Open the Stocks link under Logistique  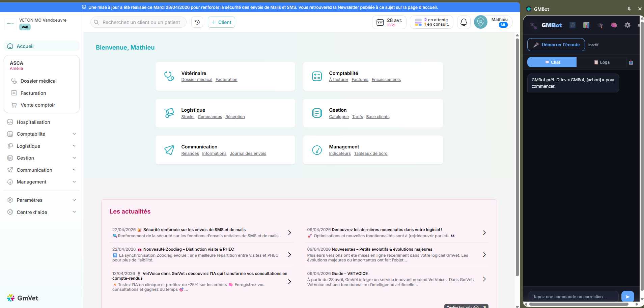point(188,117)
